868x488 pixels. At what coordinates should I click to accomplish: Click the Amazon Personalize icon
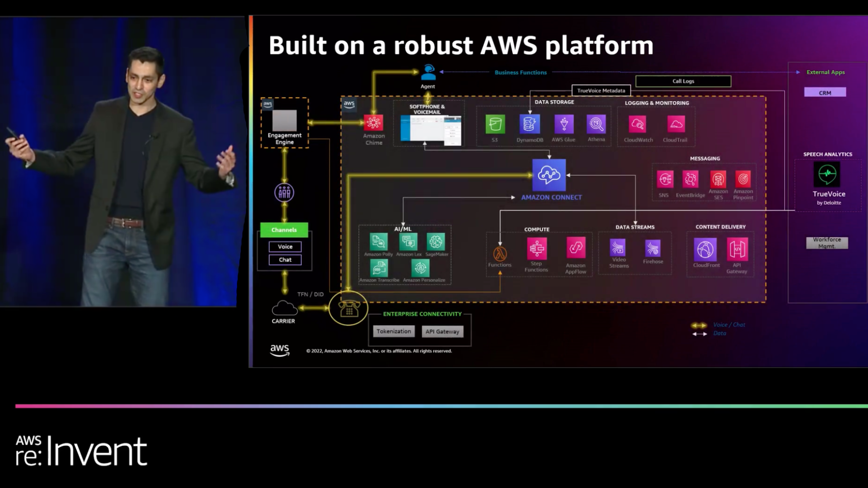[x=420, y=268]
